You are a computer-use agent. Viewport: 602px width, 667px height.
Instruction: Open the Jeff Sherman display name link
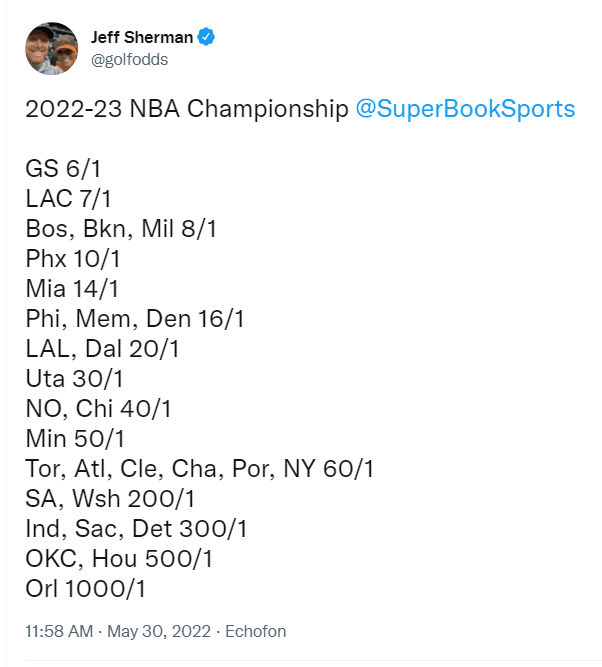(x=141, y=37)
